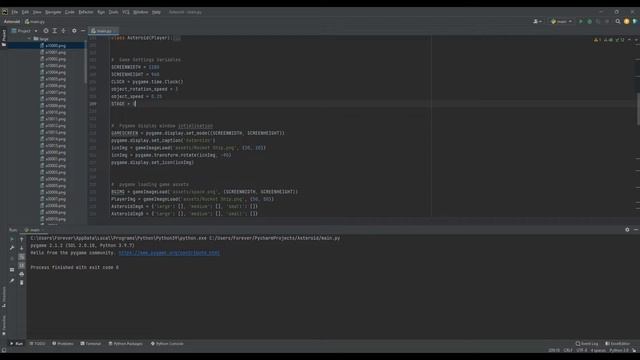Hide the Run panel with minus icon
The height and width of the screenshot is (360, 640).
tap(636, 230)
